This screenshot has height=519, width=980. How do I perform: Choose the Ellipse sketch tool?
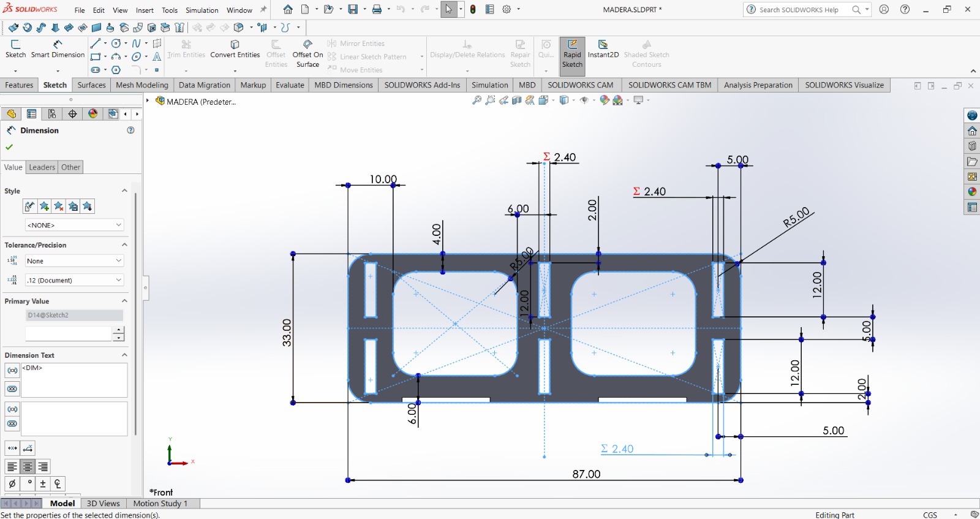[136, 57]
